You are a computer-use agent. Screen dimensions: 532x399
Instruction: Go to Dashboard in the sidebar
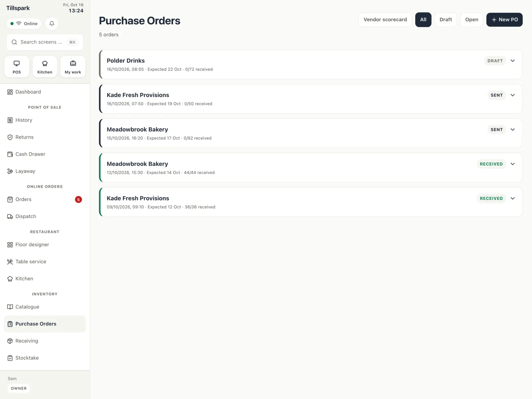(x=45, y=92)
